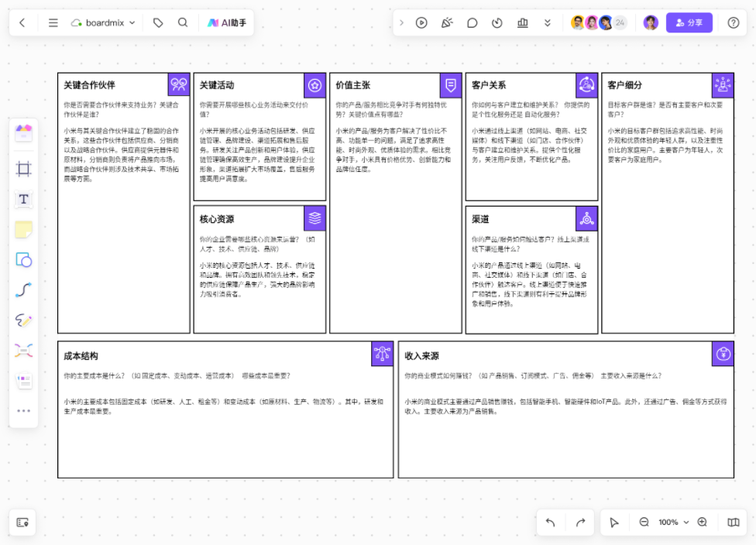This screenshot has width=756, height=545.
Task: Select the mind map tool
Action: coord(23,351)
